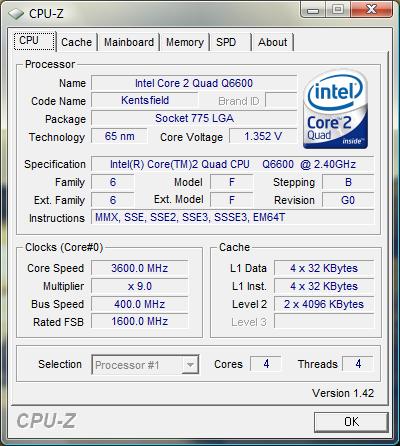Click the Level 2 cache value field
This screenshot has height=446, width=400.
tap(324, 304)
